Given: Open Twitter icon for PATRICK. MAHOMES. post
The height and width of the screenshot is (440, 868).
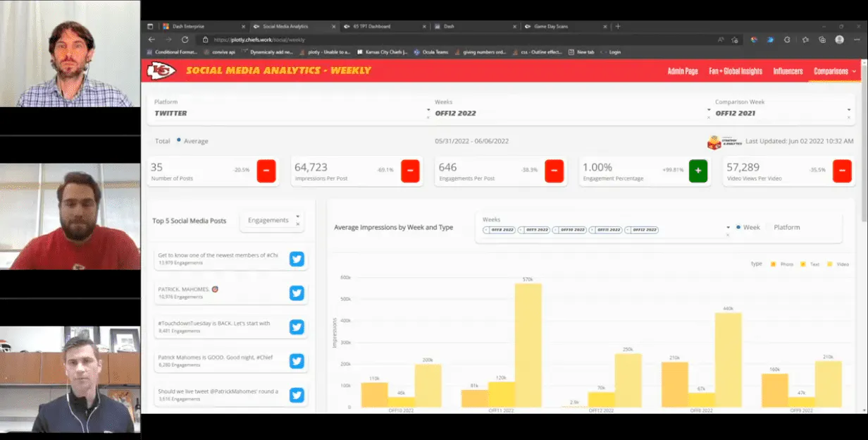Looking at the screenshot, I should 297,293.
